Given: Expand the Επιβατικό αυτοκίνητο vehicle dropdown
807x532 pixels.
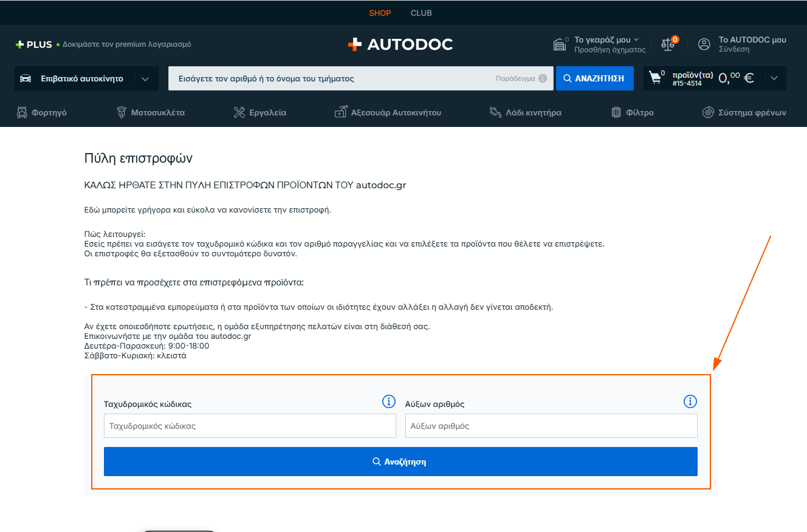Looking at the screenshot, I should [145, 78].
